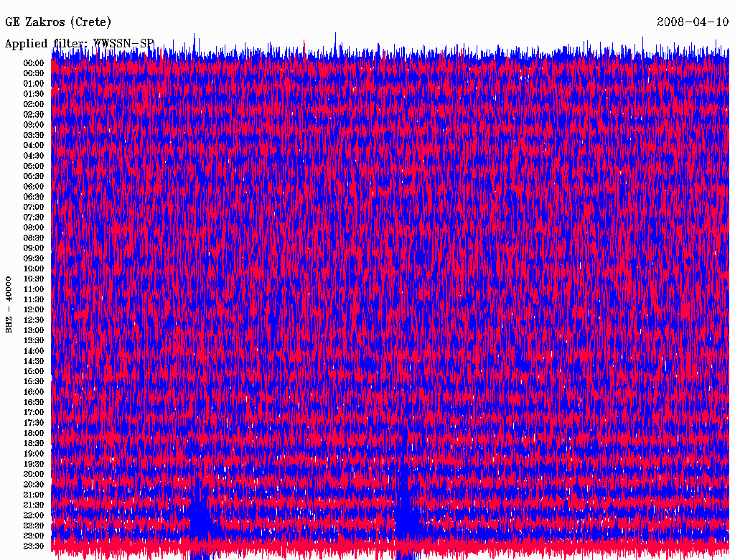
Task: Select the 11:00 time label
Action: 34,289
